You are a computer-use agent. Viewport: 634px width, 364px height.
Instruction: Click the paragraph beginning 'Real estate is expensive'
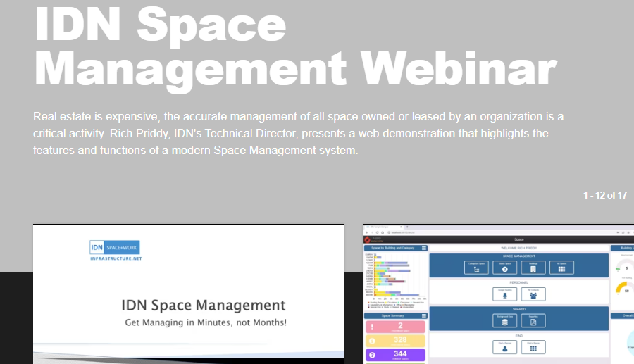pos(298,133)
